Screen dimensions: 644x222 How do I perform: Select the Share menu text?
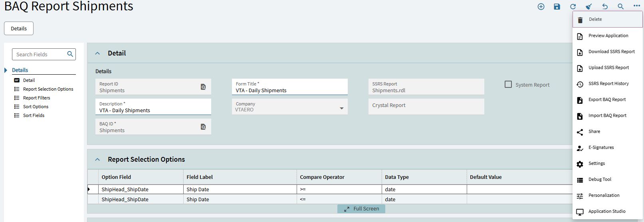pos(594,131)
